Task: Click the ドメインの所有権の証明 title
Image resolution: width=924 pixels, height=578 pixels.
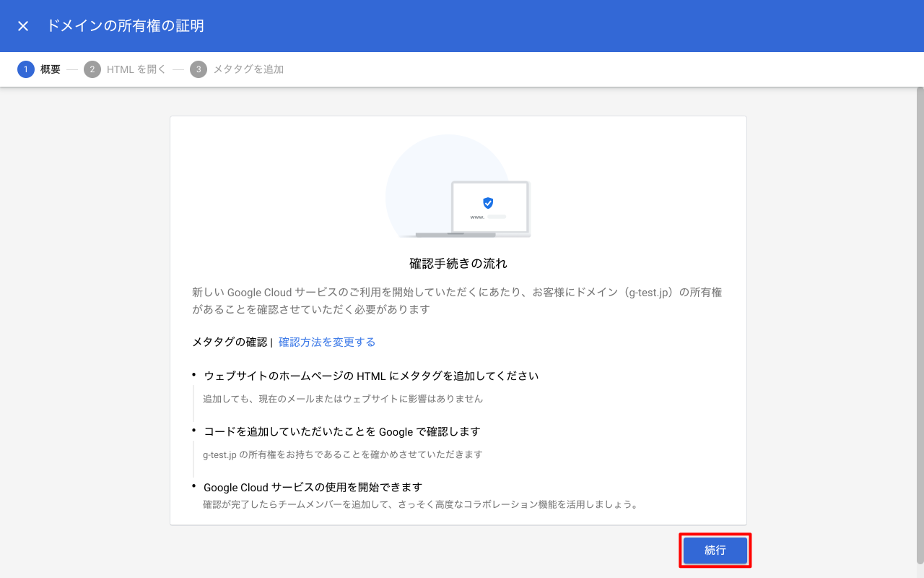Action: (125, 25)
